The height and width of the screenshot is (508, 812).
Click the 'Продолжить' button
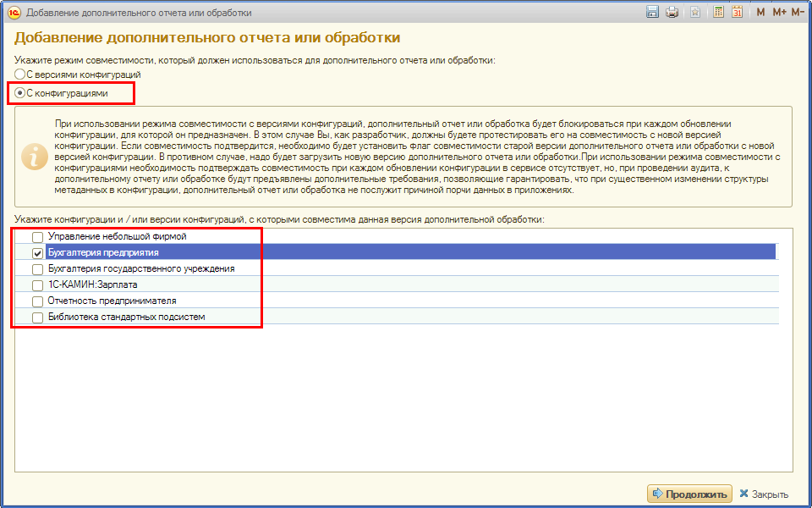(690, 494)
